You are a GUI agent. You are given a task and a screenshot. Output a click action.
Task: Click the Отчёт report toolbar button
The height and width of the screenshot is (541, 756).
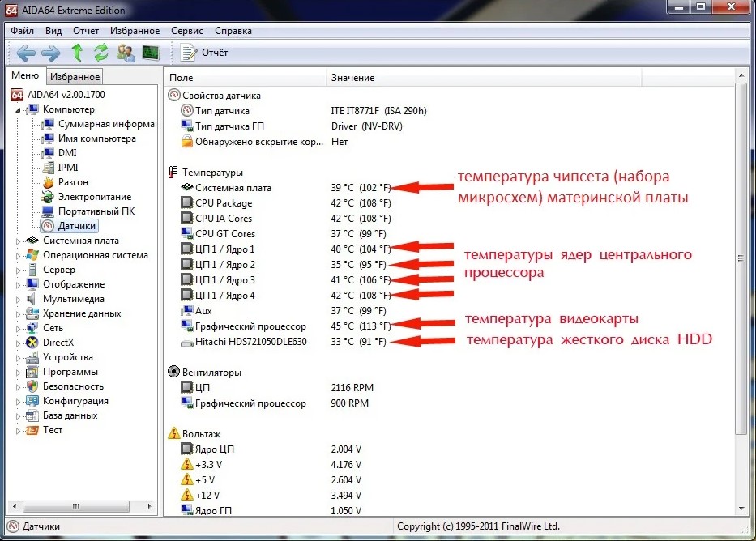point(203,53)
